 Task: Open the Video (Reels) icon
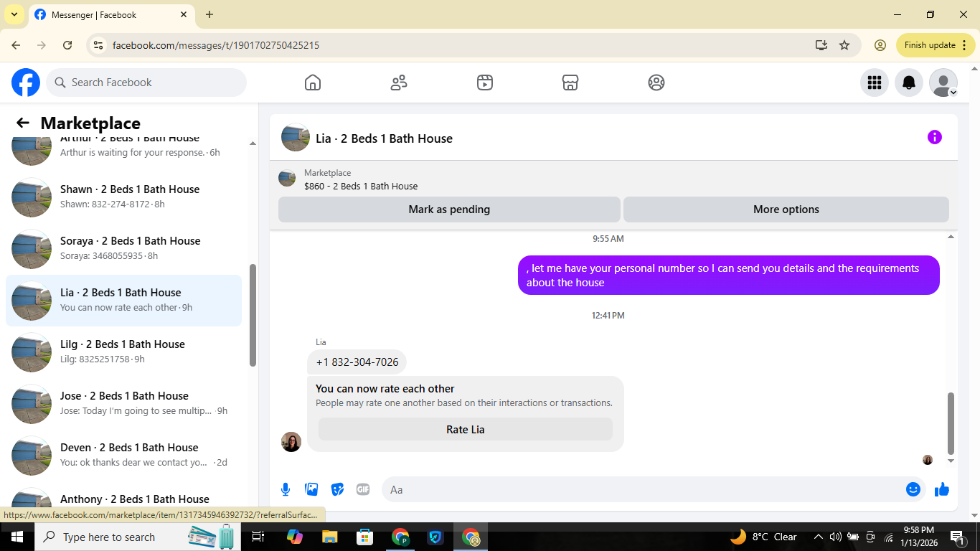[x=485, y=83]
